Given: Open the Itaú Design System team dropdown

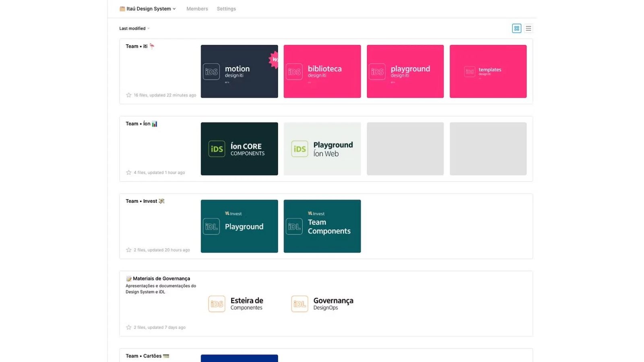Looking at the screenshot, I should click(148, 9).
